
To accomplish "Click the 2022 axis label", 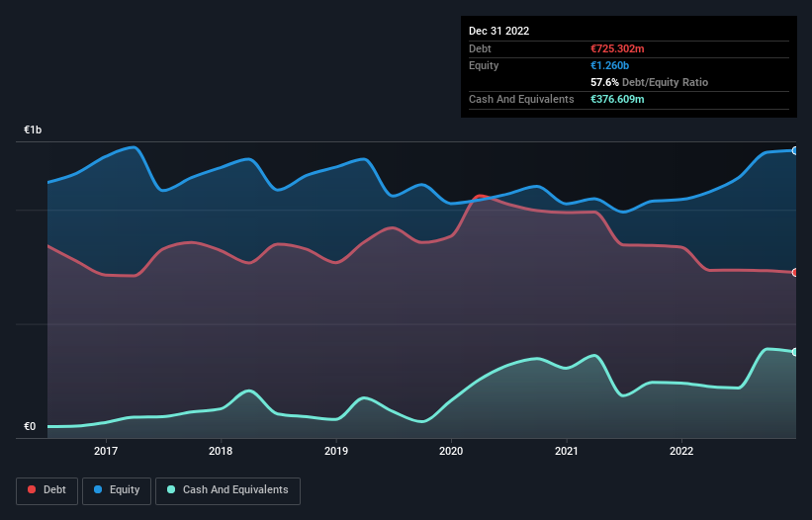I will coord(681,451).
